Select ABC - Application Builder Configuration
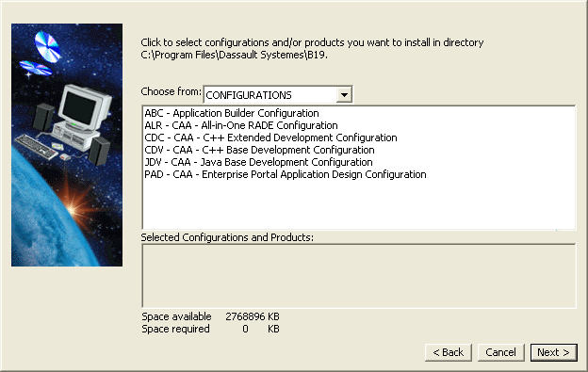This screenshot has height=372, width=588. pos(232,113)
